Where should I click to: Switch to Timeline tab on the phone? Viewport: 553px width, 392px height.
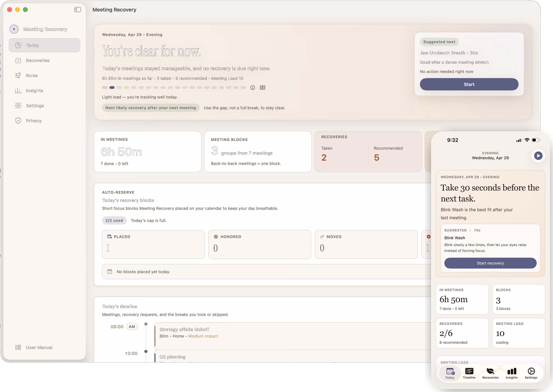click(x=469, y=373)
